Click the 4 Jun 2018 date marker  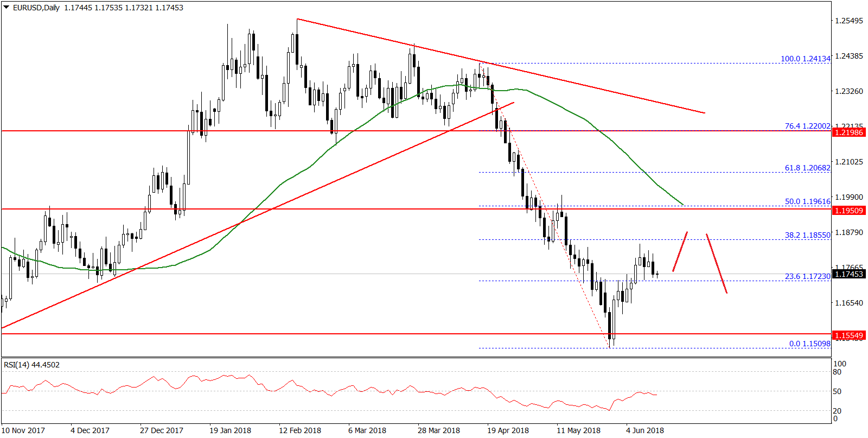pyautogui.click(x=644, y=430)
